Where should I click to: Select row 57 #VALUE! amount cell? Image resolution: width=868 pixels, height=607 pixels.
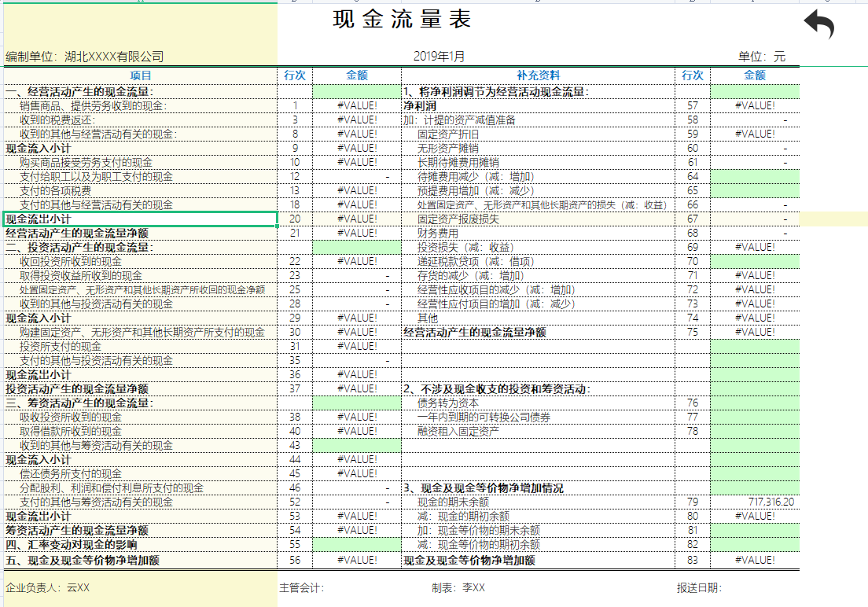pos(754,104)
